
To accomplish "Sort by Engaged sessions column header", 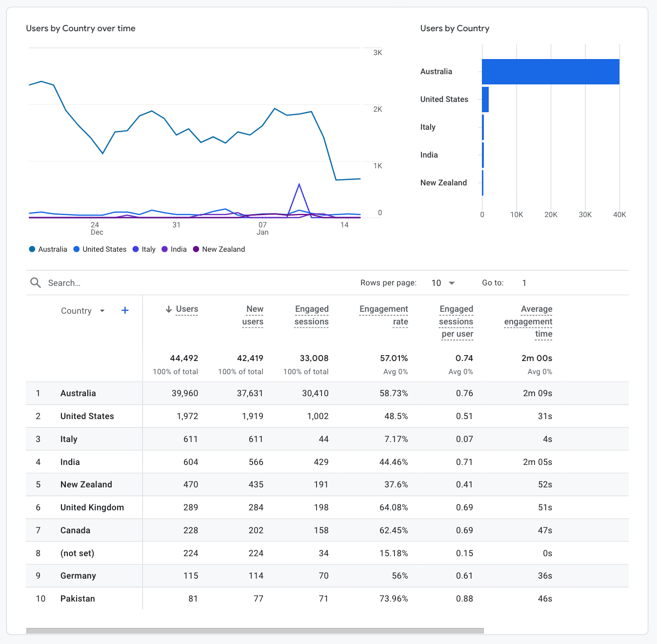I will [x=312, y=315].
